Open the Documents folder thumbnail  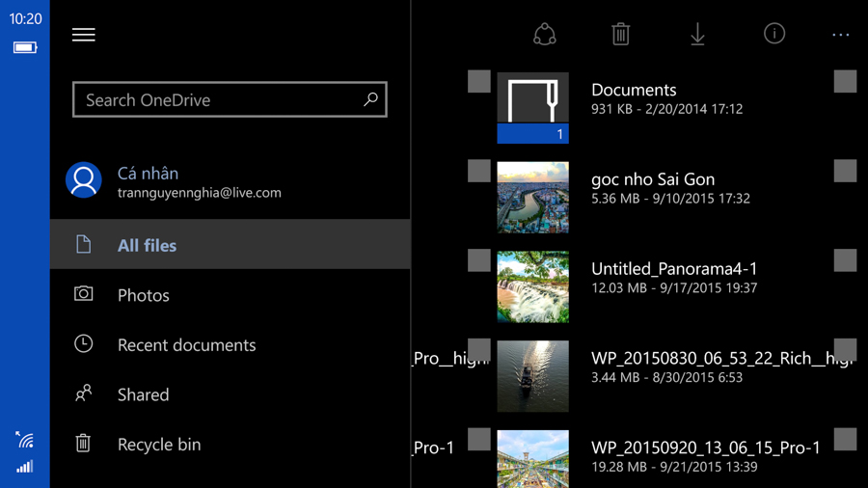(x=532, y=108)
